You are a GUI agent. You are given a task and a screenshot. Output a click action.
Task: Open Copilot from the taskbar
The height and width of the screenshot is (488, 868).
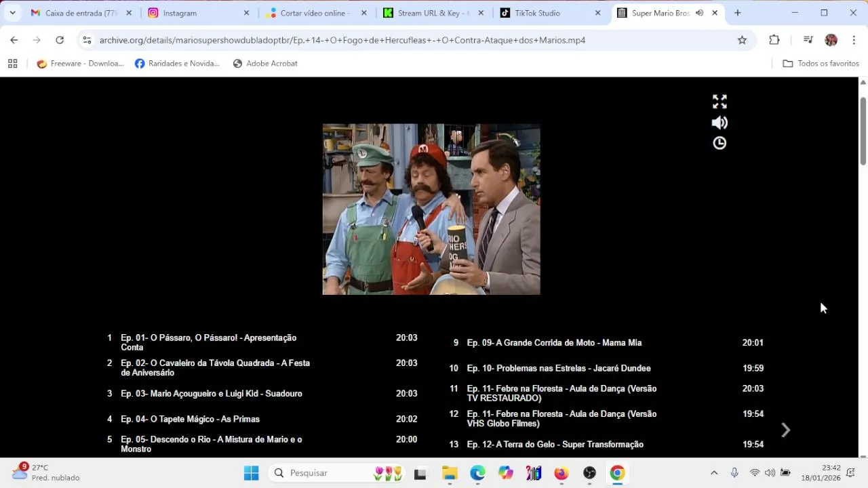(506, 473)
